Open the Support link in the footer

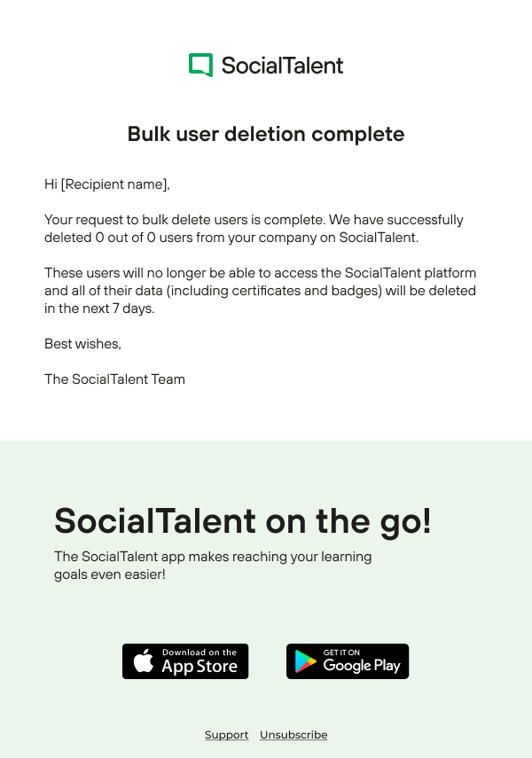coord(226,735)
